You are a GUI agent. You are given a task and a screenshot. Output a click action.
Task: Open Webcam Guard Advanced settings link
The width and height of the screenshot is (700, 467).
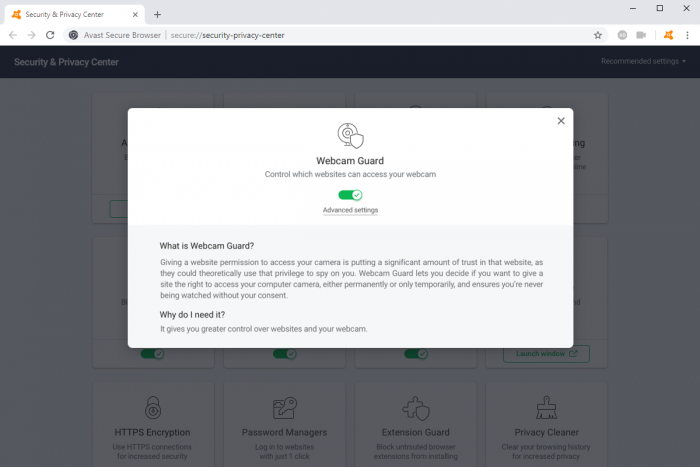[350, 210]
